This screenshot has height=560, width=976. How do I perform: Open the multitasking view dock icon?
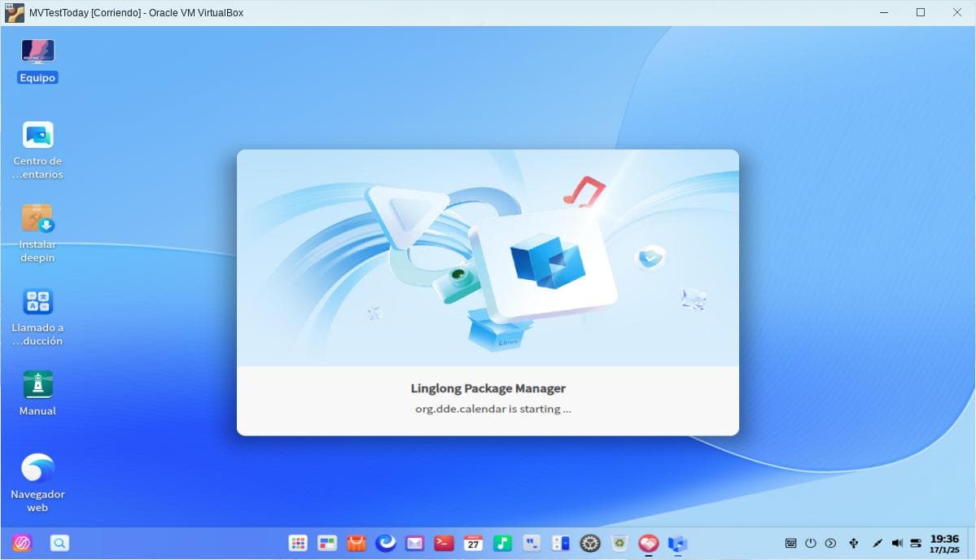click(326, 543)
